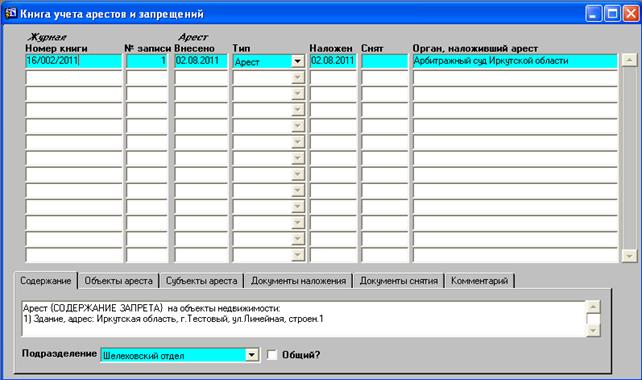Click the content text area scroll up arrow
Image resolution: width=642 pixels, height=380 pixels.
(593, 307)
